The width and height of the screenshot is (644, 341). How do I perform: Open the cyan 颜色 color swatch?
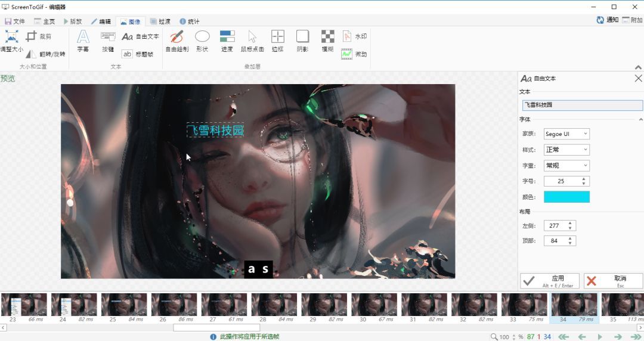click(566, 197)
